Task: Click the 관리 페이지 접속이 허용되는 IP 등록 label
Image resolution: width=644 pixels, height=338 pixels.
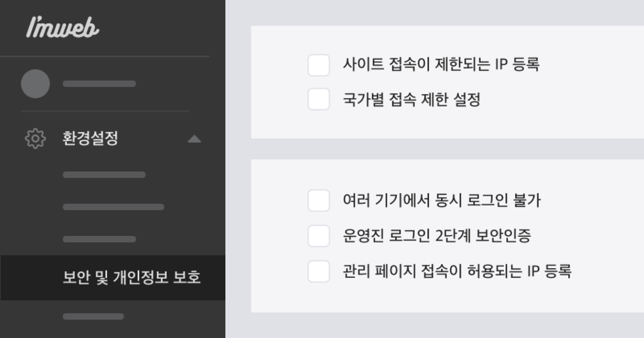Action: tap(457, 271)
